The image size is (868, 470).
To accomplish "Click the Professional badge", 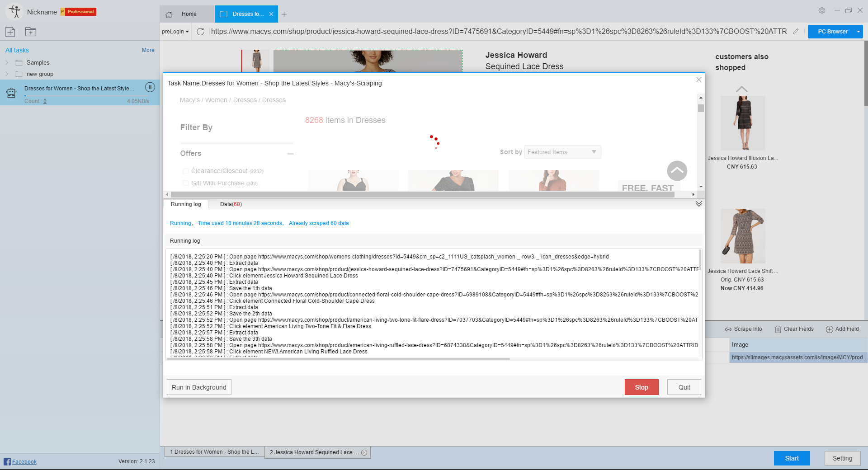I will [x=78, y=12].
